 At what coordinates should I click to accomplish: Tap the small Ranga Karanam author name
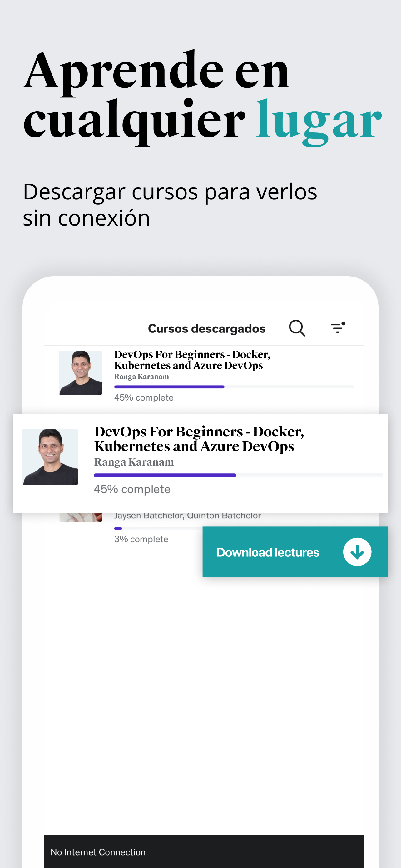(141, 377)
